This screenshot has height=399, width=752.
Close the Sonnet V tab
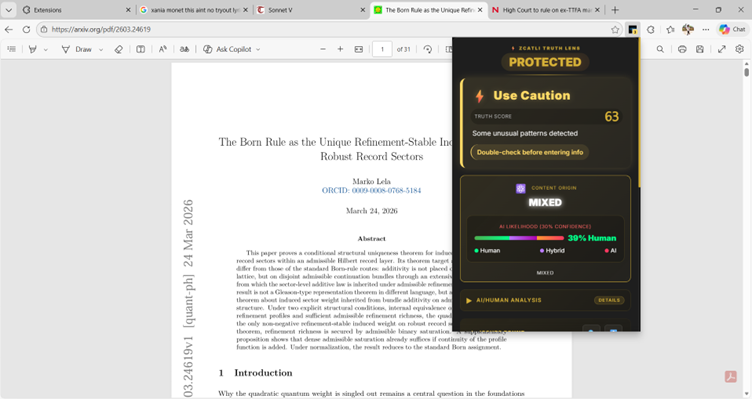(x=363, y=10)
